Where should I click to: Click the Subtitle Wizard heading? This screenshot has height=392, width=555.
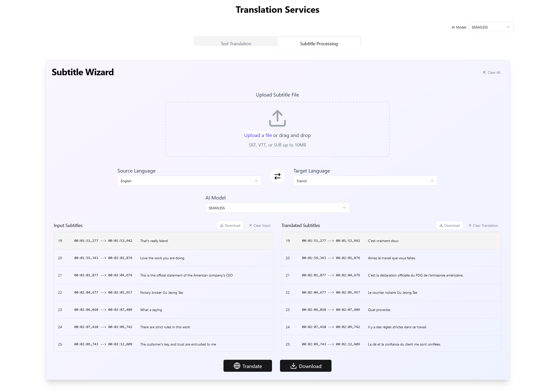click(x=82, y=72)
